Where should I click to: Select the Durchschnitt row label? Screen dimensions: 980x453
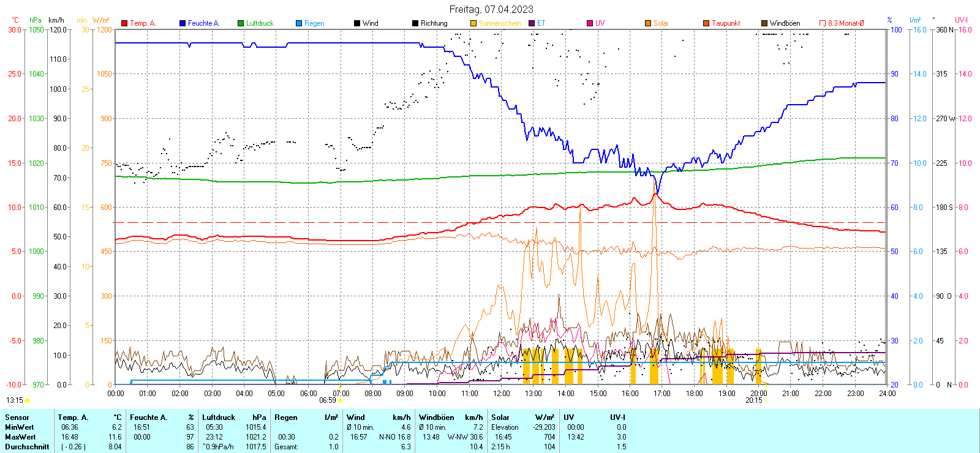click(x=27, y=447)
